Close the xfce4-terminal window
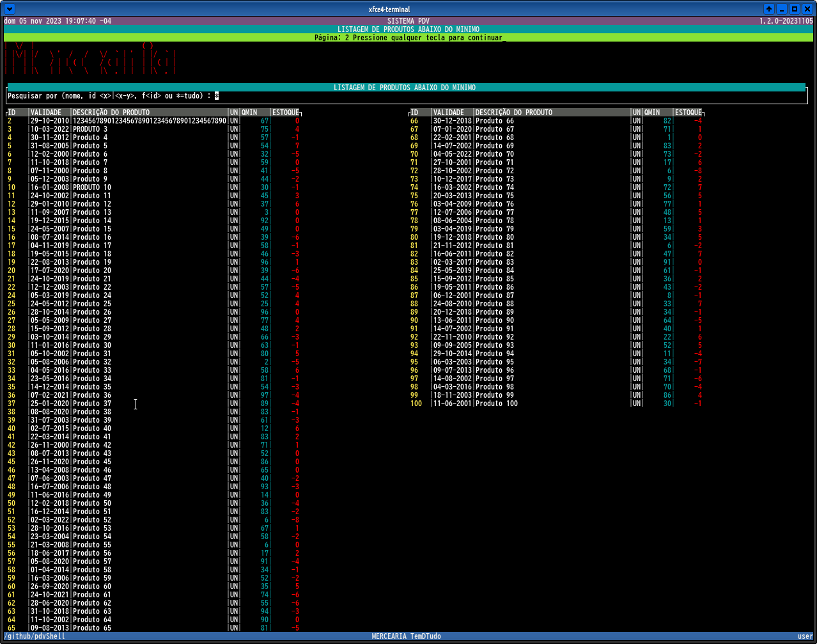The height and width of the screenshot is (644, 817). pyautogui.click(x=807, y=9)
